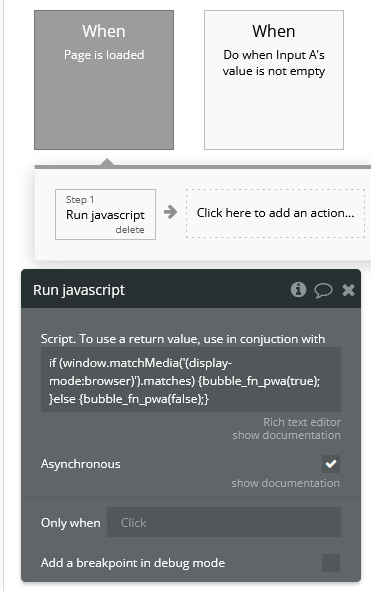The width and height of the screenshot is (371, 591).
Task: Click inside the script code field
Action: pyautogui.click(x=191, y=380)
